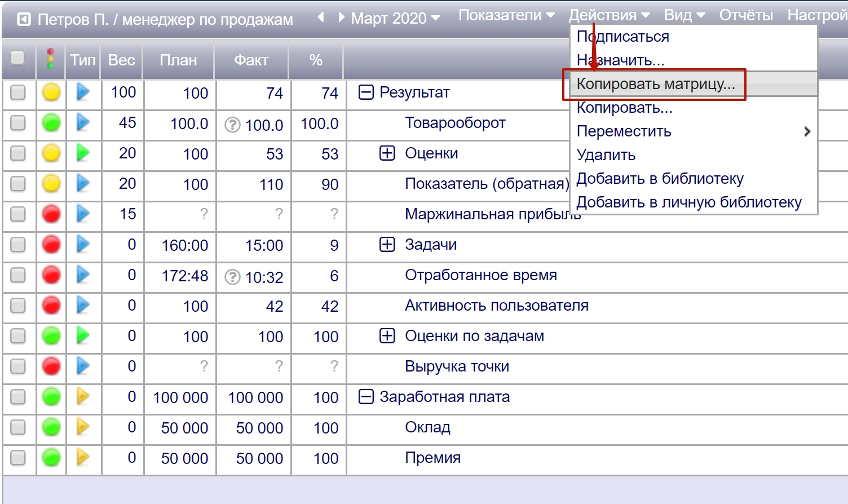The image size is (848, 504).
Task: Click the traffic light column header icon
Action: point(51,59)
